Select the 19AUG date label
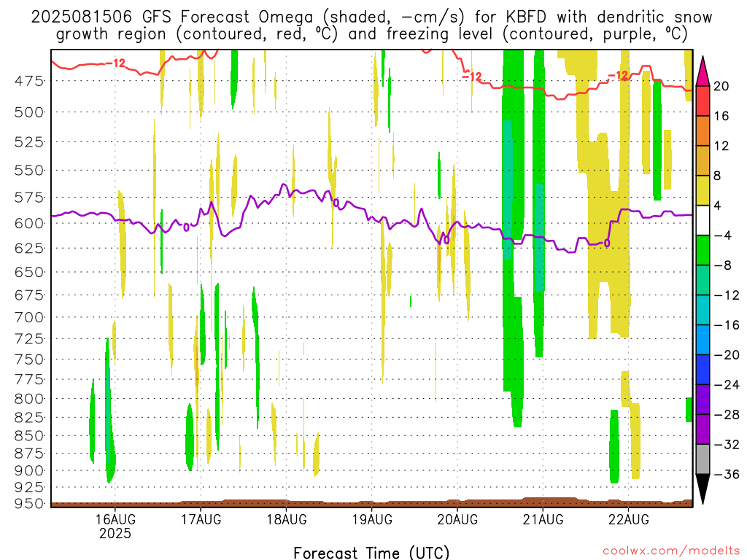The image size is (747, 560). (371, 519)
